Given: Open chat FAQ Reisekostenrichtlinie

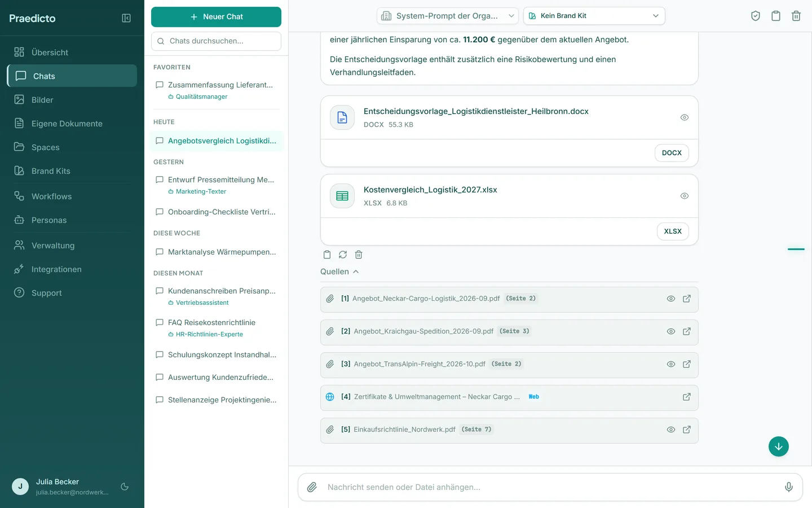Looking at the screenshot, I should coord(216,328).
